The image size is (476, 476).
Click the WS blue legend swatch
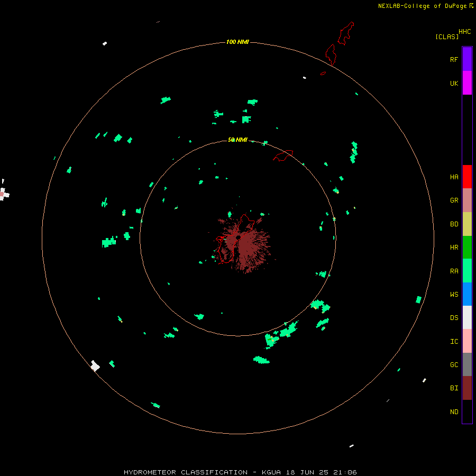467,294
